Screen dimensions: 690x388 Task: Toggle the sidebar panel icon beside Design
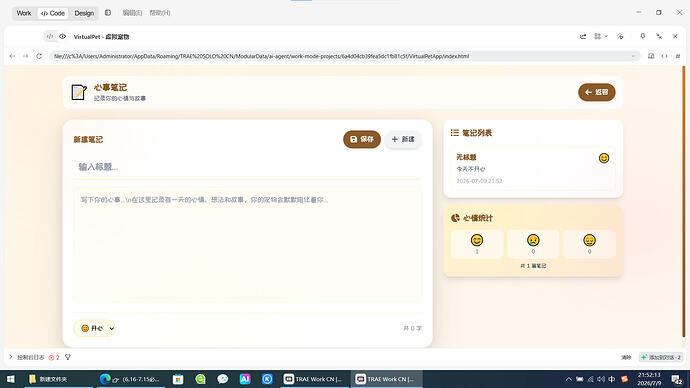click(x=108, y=13)
